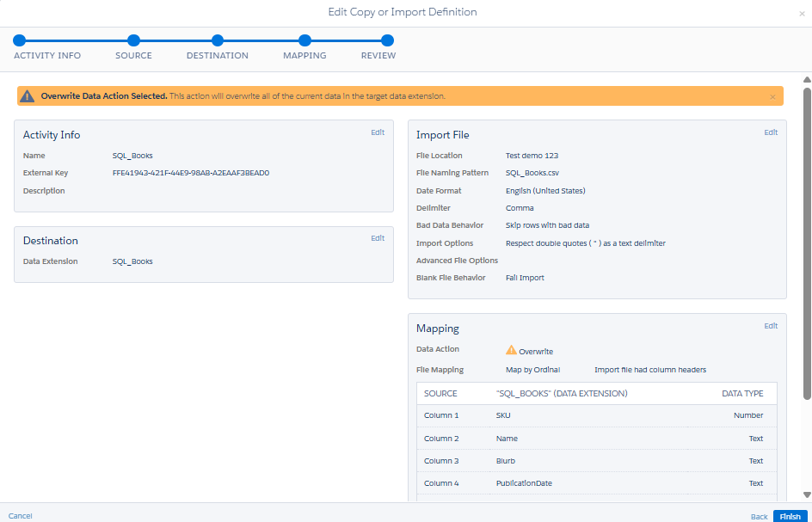Viewport: 812px width, 522px height.
Task: Select the Review step circle
Action: 387,40
